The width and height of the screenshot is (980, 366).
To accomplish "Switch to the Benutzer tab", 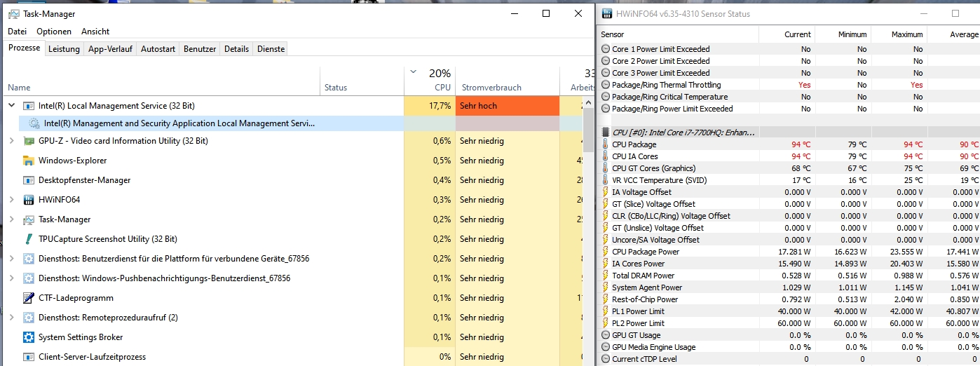I will 200,49.
